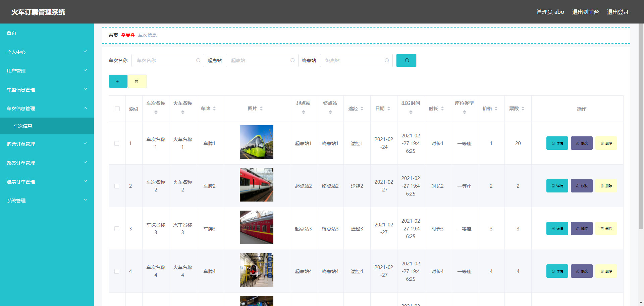
Task: Open 详情 for row 3
Action: 557,228
